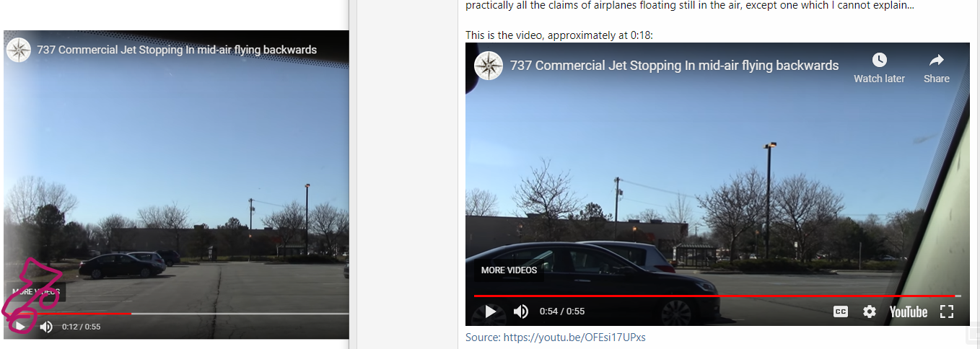Viewport: 980px width, 349px height.
Task: Toggle closed captions on right video
Action: tap(841, 312)
